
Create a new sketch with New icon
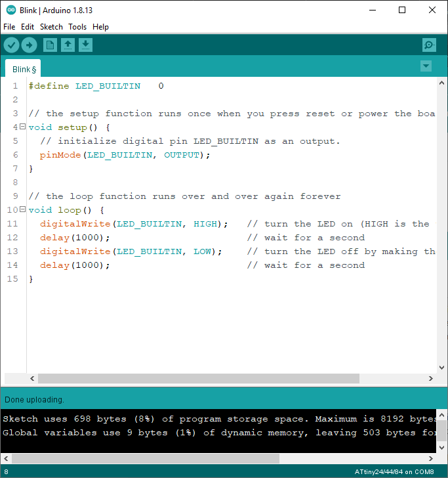click(50, 45)
